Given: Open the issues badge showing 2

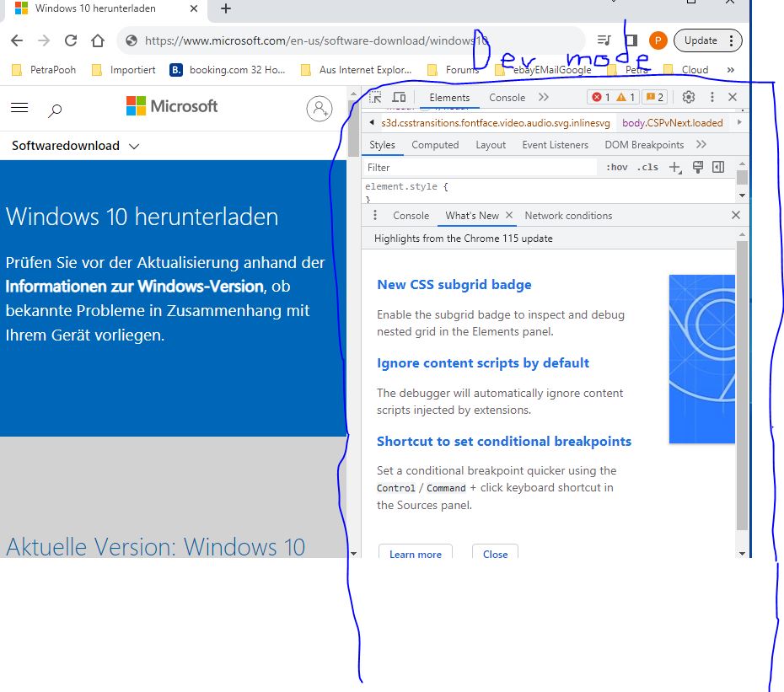Looking at the screenshot, I should coord(654,97).
